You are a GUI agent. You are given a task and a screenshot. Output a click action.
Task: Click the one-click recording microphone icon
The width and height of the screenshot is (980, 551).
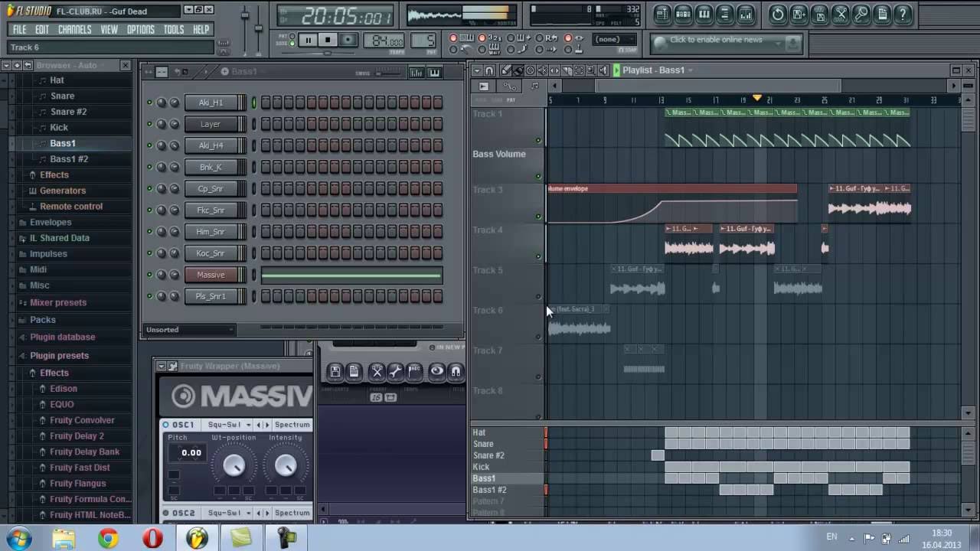point(862,15)
